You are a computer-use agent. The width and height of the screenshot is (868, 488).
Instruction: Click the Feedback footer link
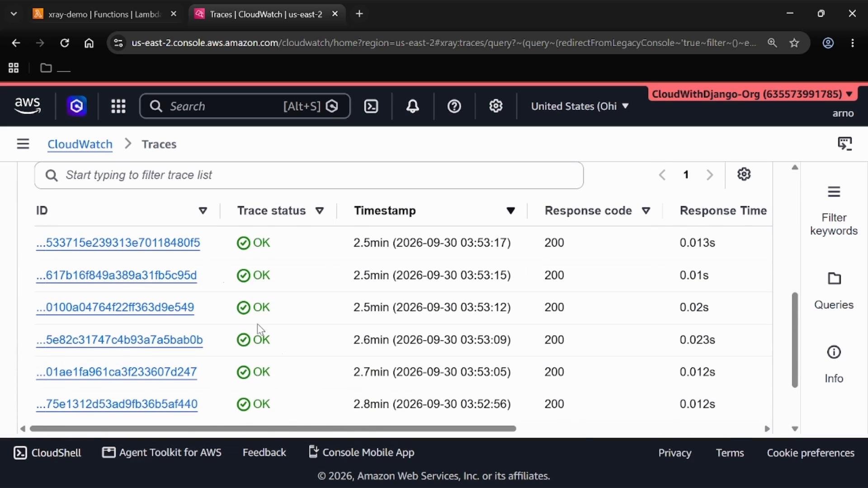[264, 453]
